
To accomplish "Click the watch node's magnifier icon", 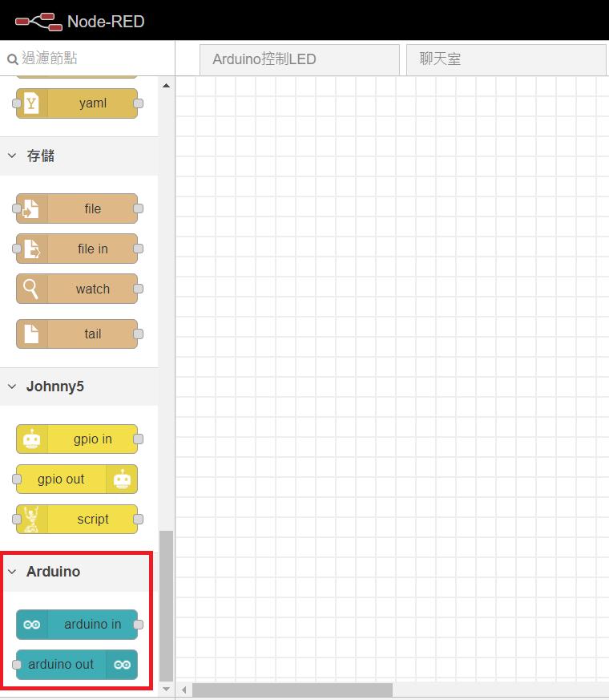I will [30, 289].
